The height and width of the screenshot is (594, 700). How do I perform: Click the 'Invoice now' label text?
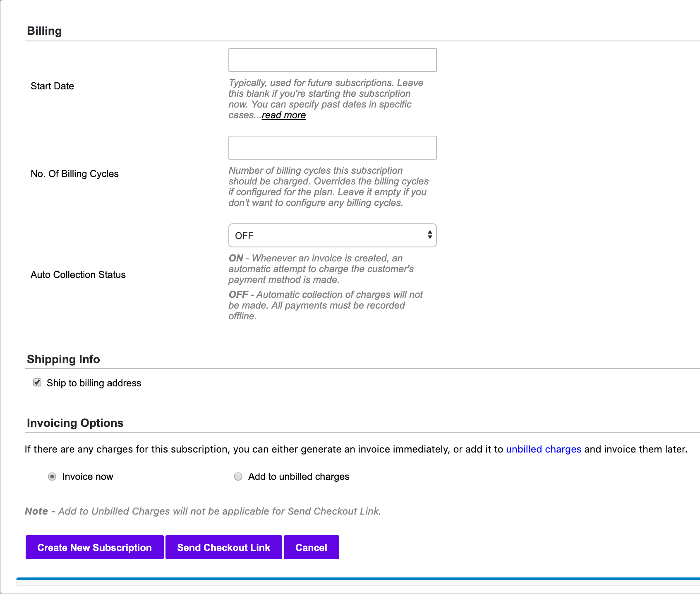pos(87,477)
